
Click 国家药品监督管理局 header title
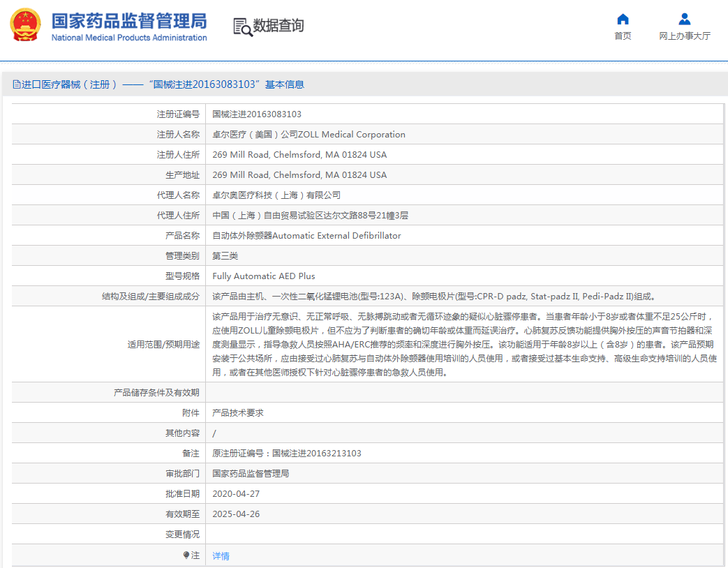tap(129, 21)
